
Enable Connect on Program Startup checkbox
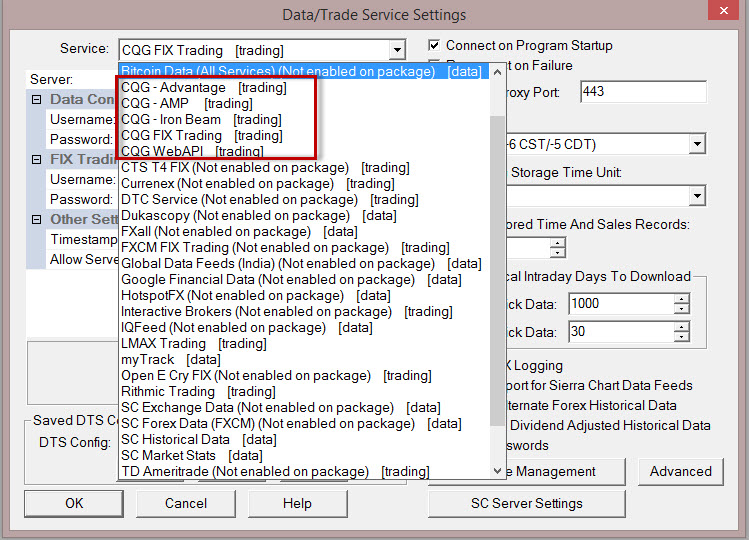coord(434,46)
